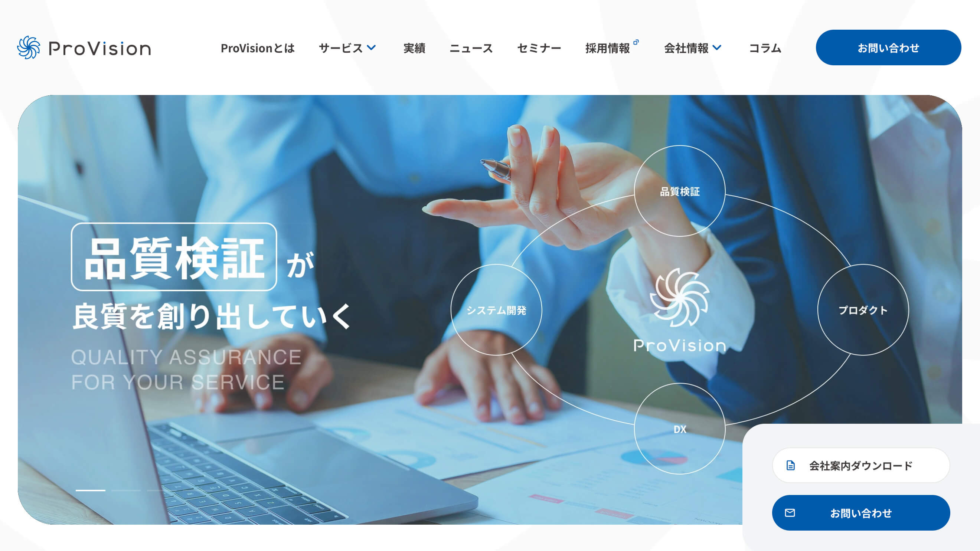Screen dimensions: 980x551
Task: Select the ProVisionとは menu item
Action: (258, 48)
